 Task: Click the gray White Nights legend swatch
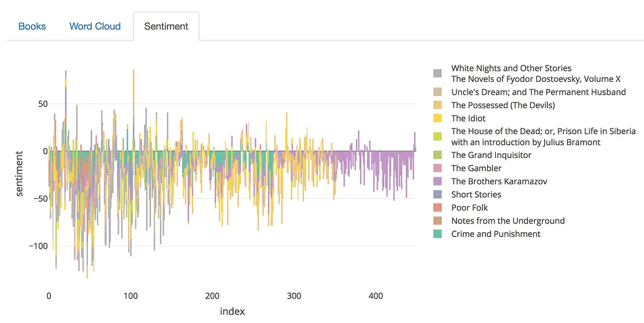(437, 74)
